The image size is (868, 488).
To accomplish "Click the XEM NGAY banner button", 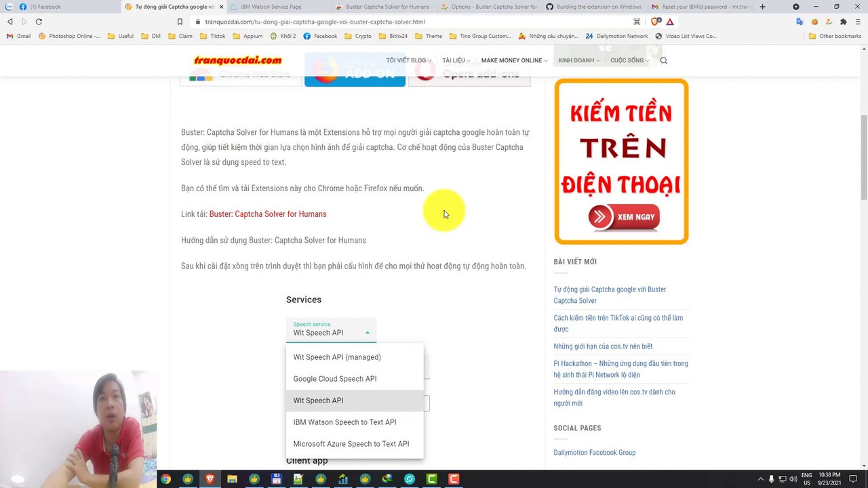I will tap(624, 217).
